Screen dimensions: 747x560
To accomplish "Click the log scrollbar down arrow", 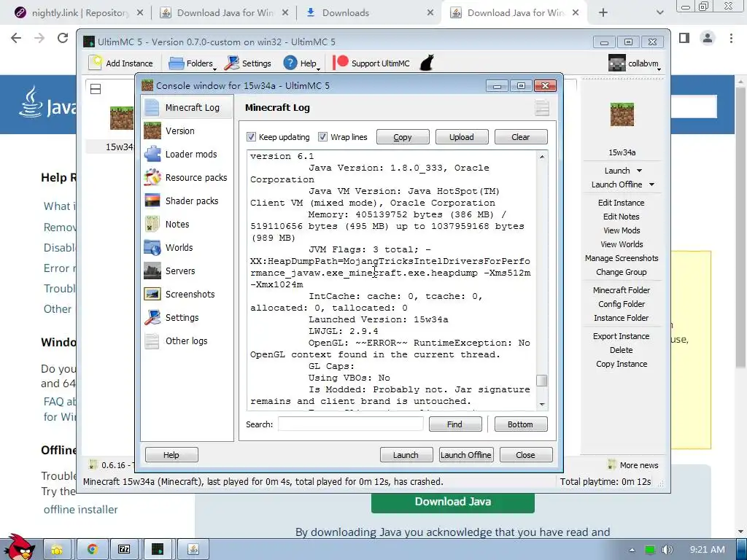I will 542,404.
